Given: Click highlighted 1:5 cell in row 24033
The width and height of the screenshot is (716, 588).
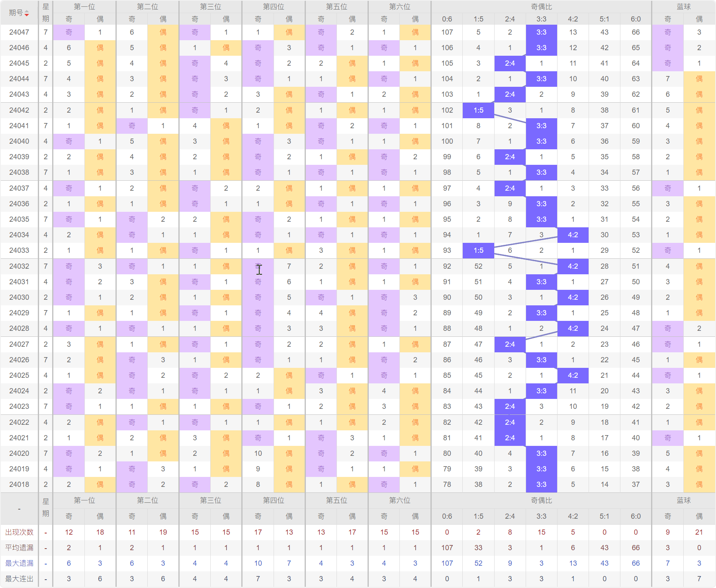Looking at the screenshot, I should 478,250.
